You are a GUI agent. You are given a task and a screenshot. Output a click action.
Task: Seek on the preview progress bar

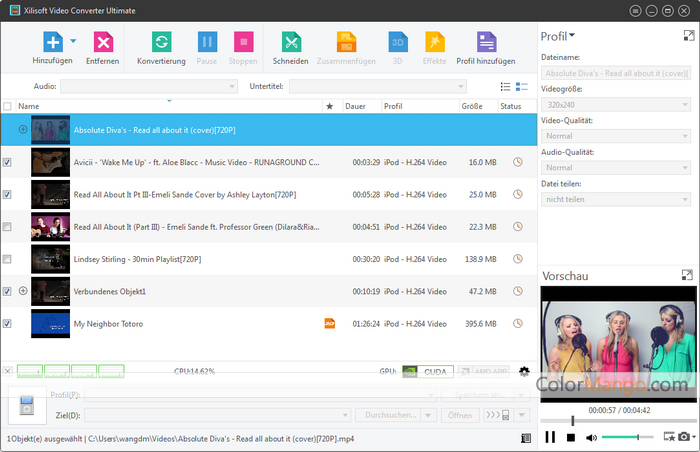pyautogui.click(x=618, y=421)
